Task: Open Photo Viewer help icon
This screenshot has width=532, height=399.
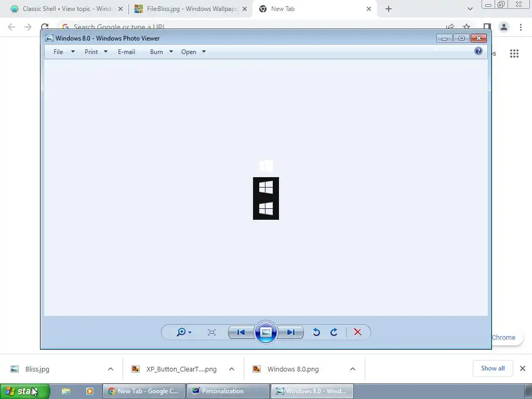Action: click(478, 51)
